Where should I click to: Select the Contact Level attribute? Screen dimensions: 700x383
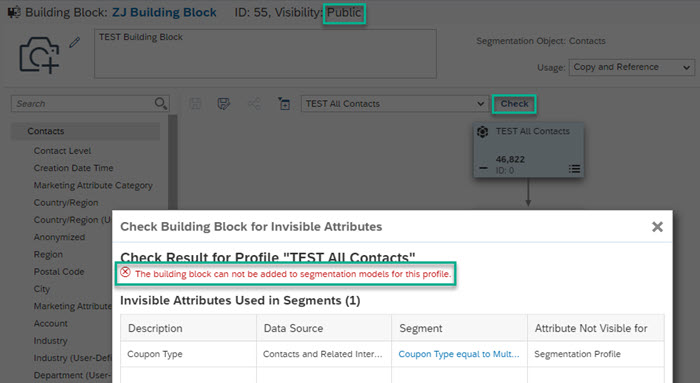click(x=62, y=151)
